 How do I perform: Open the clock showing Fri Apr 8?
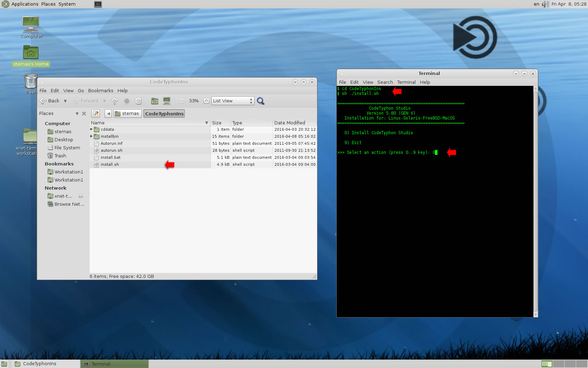pyautogui.click(x=568, y=4)
